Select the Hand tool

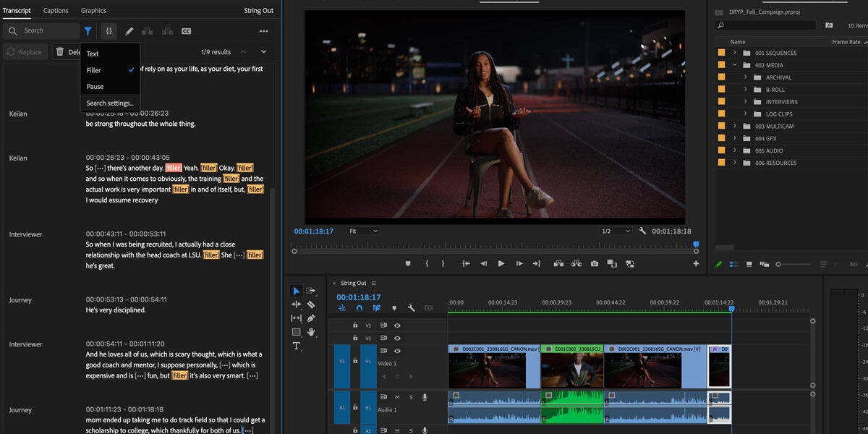311,332
